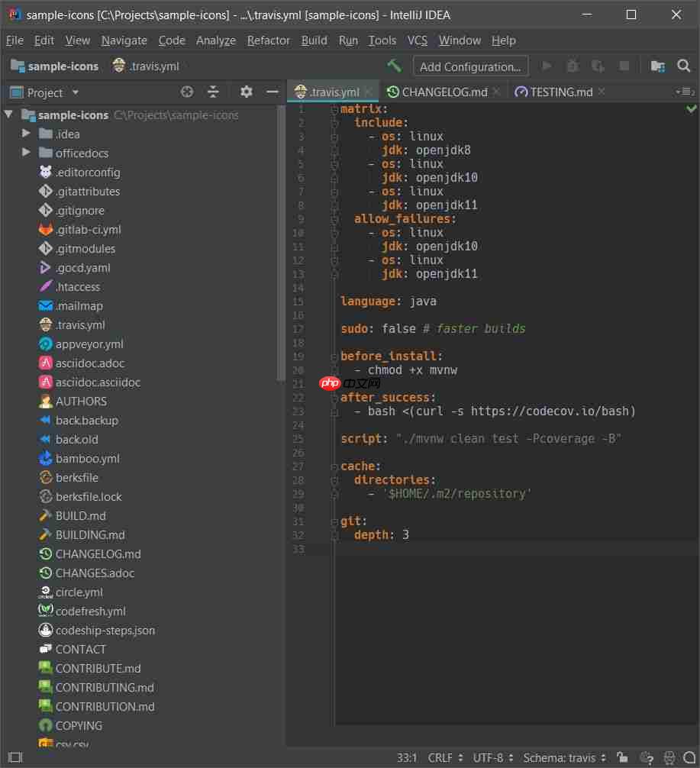Open the Terminal folder icon in the toolbar

pyautogui.click(x=658, y=66)
